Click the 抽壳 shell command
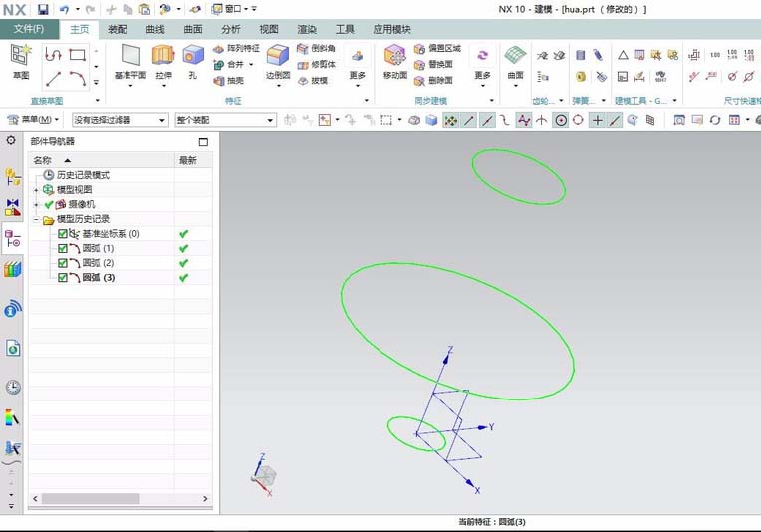This screenshot has height=532, width=761. (229, 80)
